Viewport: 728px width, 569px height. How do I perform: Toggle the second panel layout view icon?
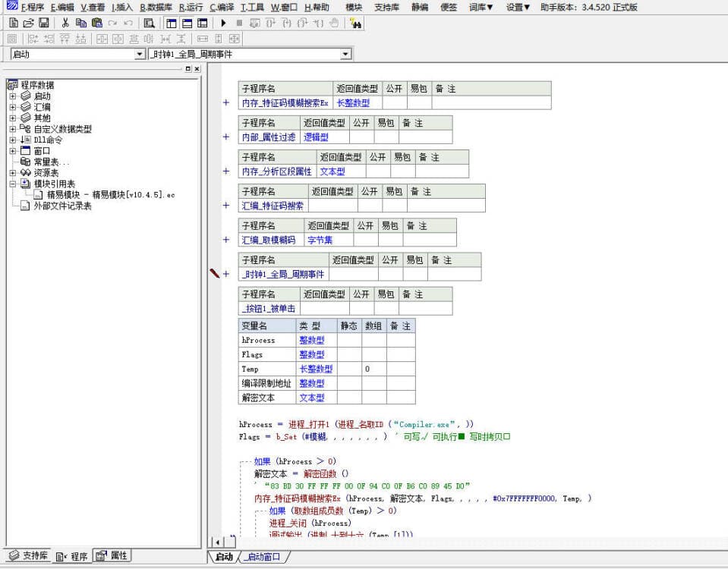point(188,23)
